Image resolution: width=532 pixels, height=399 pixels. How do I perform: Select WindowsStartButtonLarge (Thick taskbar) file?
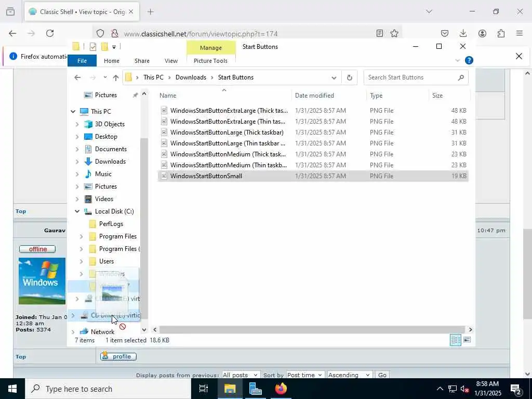(312, 132)
